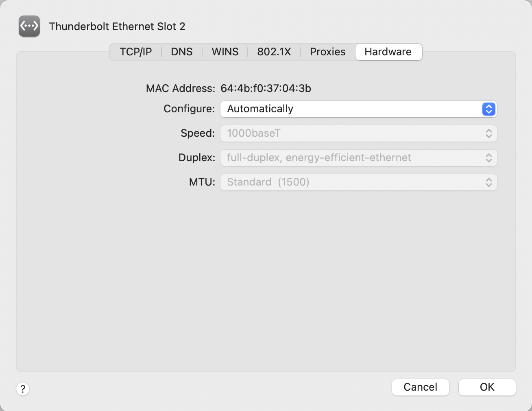Open the Duplex full-duplex dropdown
This screenshot has width=532, height=411.
358,158
